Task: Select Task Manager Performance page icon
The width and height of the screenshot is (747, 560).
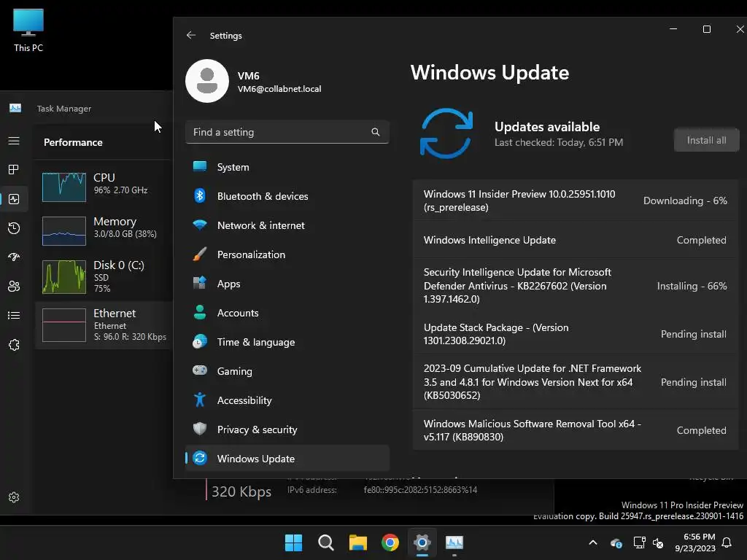Action: (x=14, y=199)
